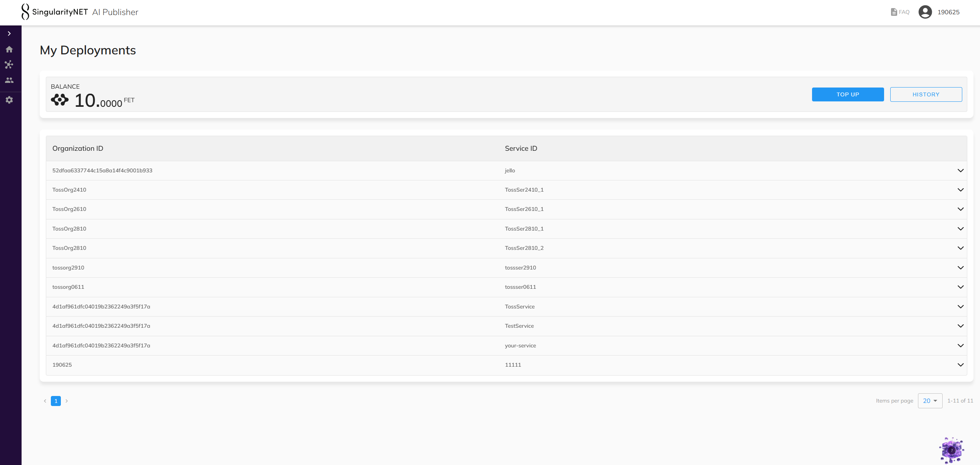Open the user avatar icon in the header

pyautogui.click(x=925, y=12)
